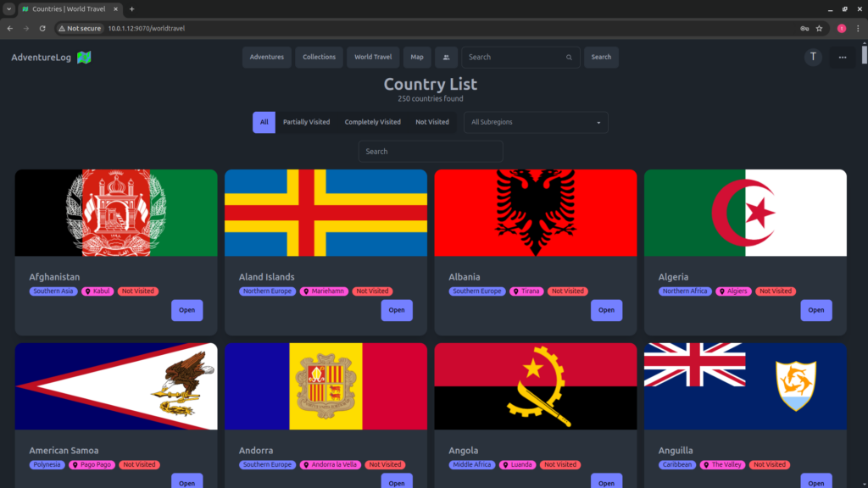Filter by Completely Visited

point(373,122)
